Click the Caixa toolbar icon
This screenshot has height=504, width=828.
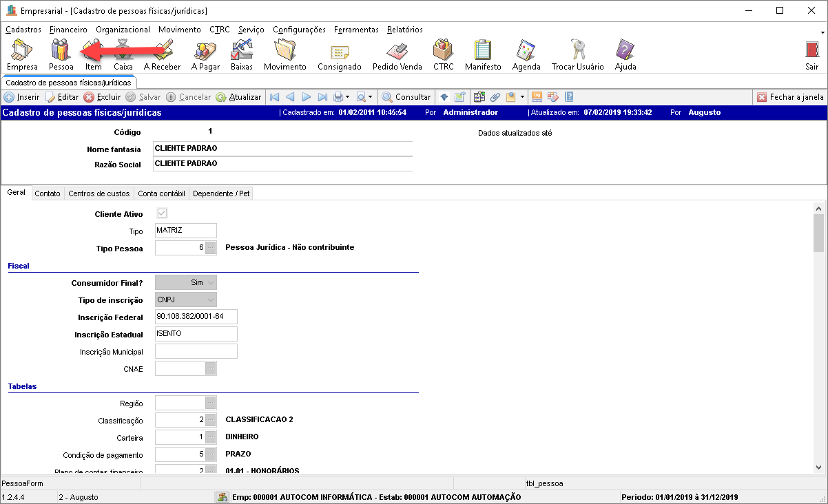(123, 54)
